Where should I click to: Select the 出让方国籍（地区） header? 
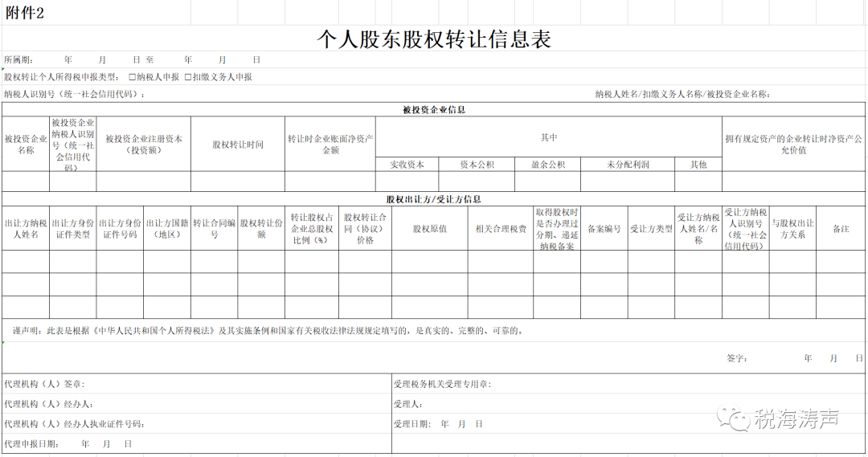[x=166, y=228]
